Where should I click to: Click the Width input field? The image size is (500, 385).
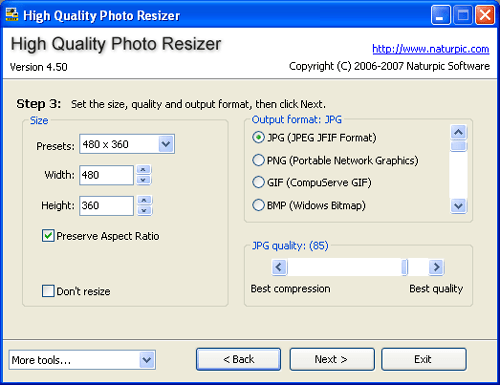click(x=106, y=175)
